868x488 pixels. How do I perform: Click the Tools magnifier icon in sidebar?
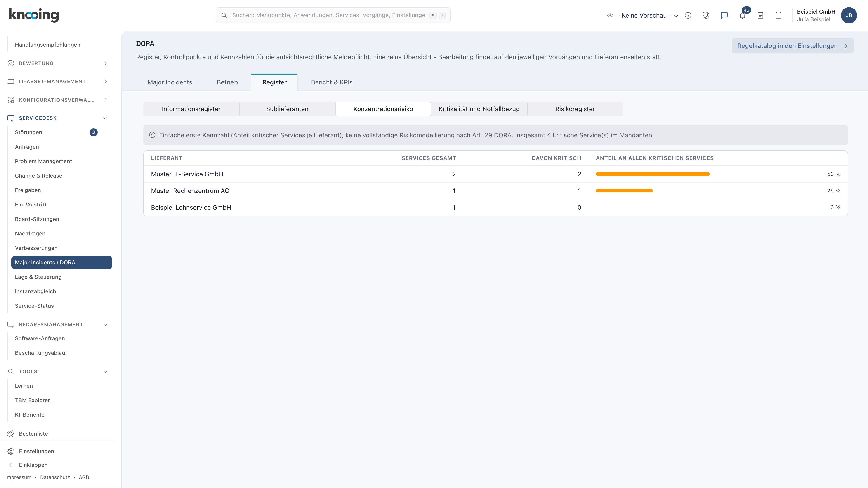coord(11,371)
